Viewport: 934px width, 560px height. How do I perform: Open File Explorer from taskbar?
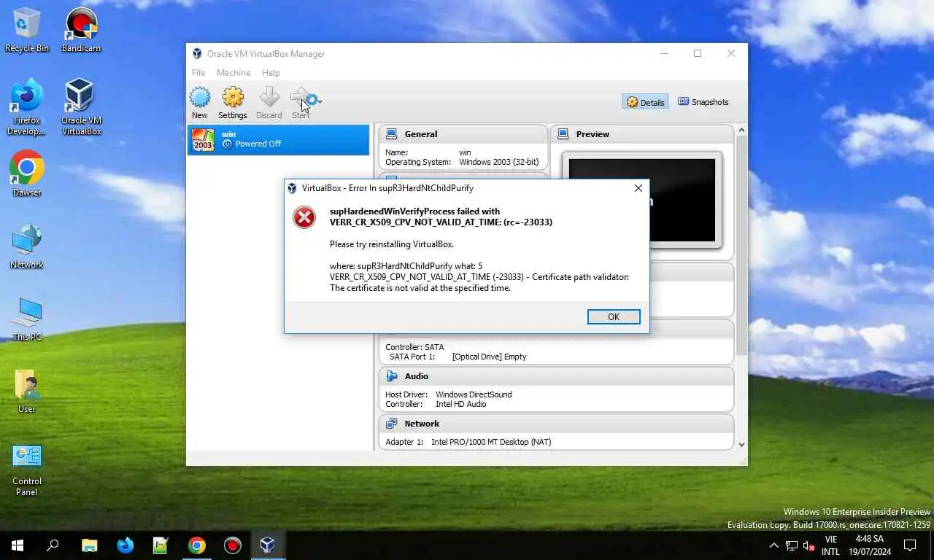89,545
